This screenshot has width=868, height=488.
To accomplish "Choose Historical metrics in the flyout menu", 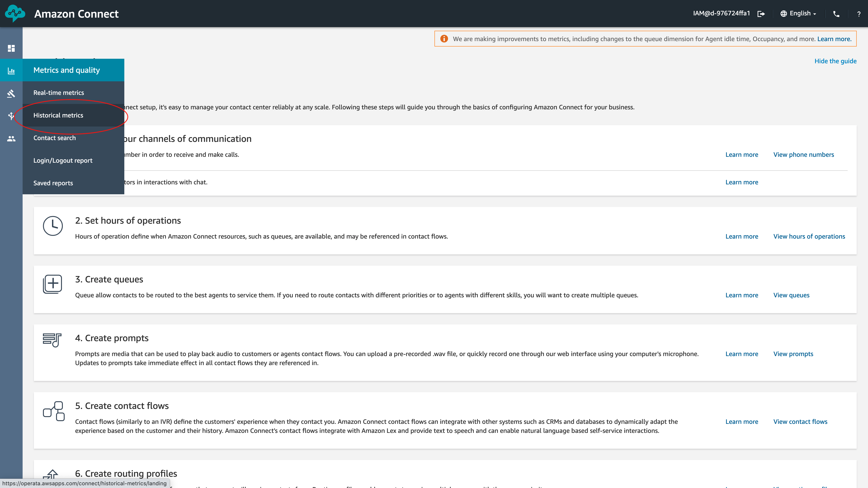I will tap(73, 115).
